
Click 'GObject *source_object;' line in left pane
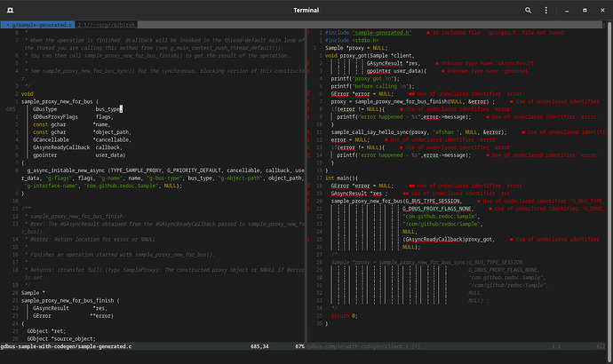point(61,338)
